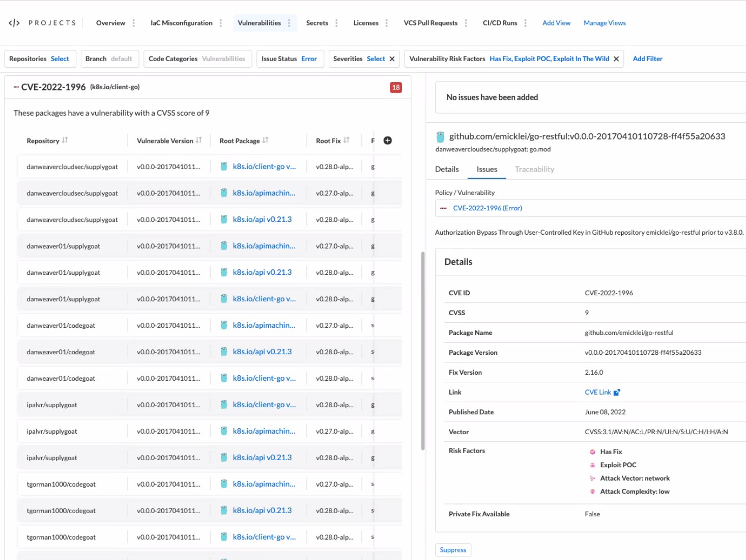
Task: Open the CVE Link external icon
Action: (x=617, y=393)
